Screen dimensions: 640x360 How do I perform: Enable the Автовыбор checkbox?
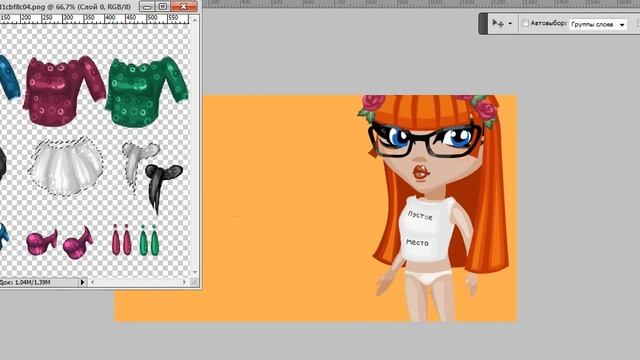point(525,23)
